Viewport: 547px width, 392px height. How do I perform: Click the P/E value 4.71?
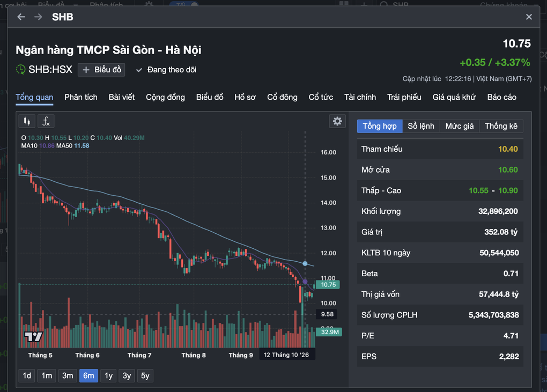point(511,336)
